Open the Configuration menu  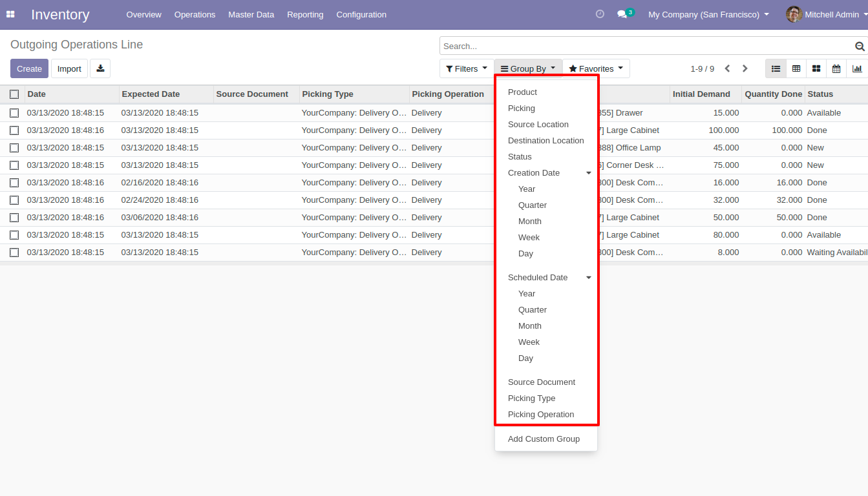click(x=361, y=14)
